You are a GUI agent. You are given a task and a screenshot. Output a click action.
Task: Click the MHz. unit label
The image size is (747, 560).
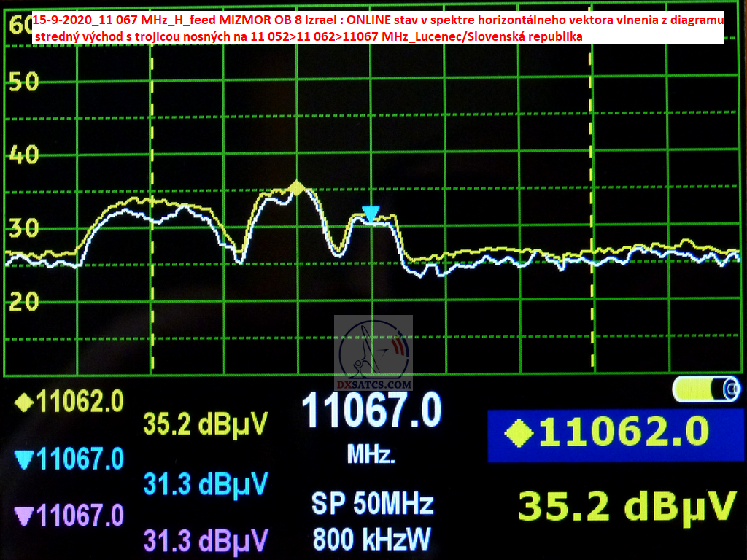click(x=371, y=456)
